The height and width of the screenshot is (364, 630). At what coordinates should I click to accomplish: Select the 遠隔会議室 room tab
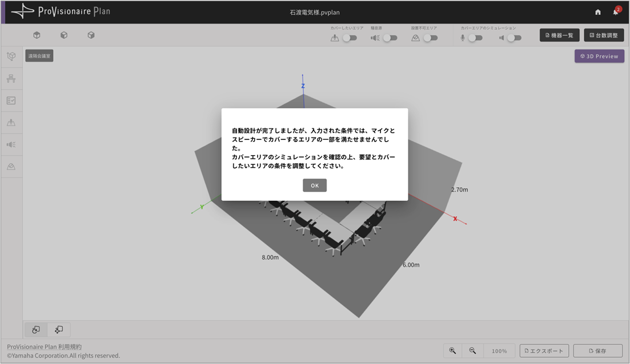pos(39,56)
